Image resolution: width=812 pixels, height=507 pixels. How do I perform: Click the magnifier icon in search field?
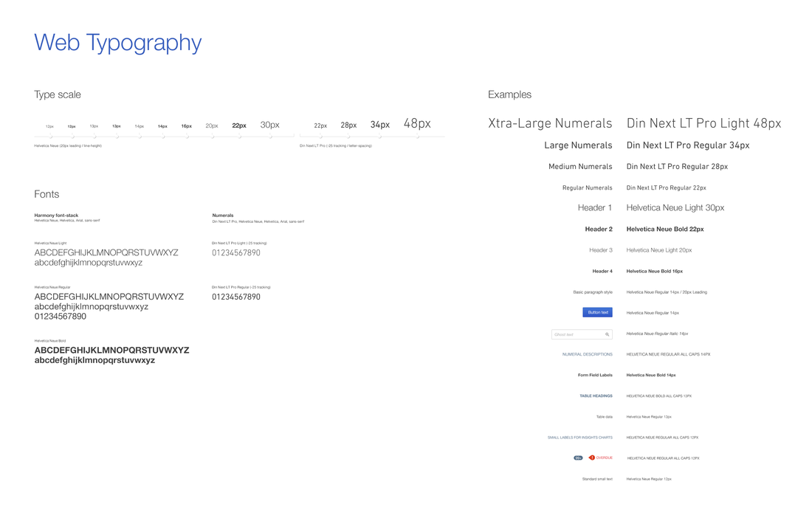[607, 334]
